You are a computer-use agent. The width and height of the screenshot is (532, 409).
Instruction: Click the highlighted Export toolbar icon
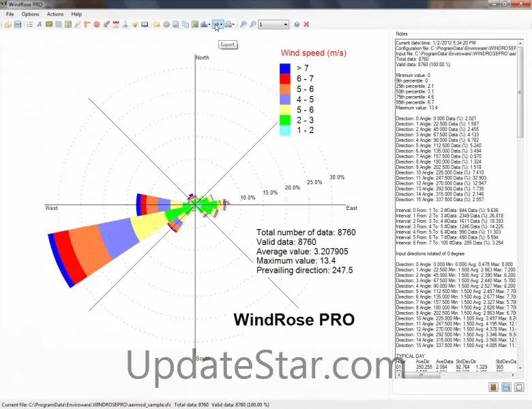[x=216, y=25]
